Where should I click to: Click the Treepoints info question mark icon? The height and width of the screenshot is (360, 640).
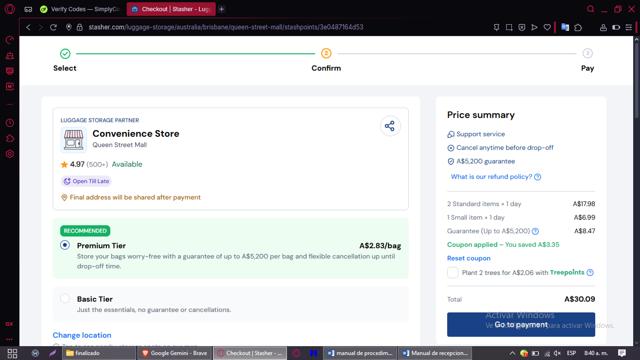[x=590, y=272]
